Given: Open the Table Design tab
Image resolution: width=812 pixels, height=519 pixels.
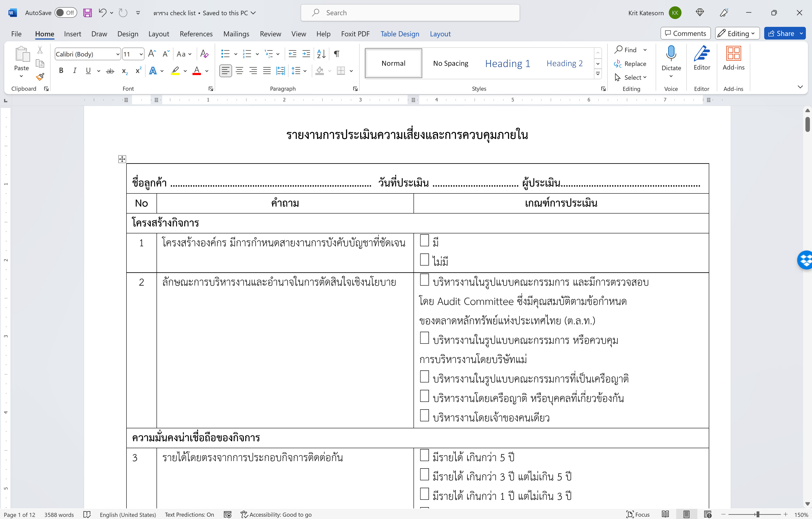Looking at the screenshot, I should tap(400, 34).
